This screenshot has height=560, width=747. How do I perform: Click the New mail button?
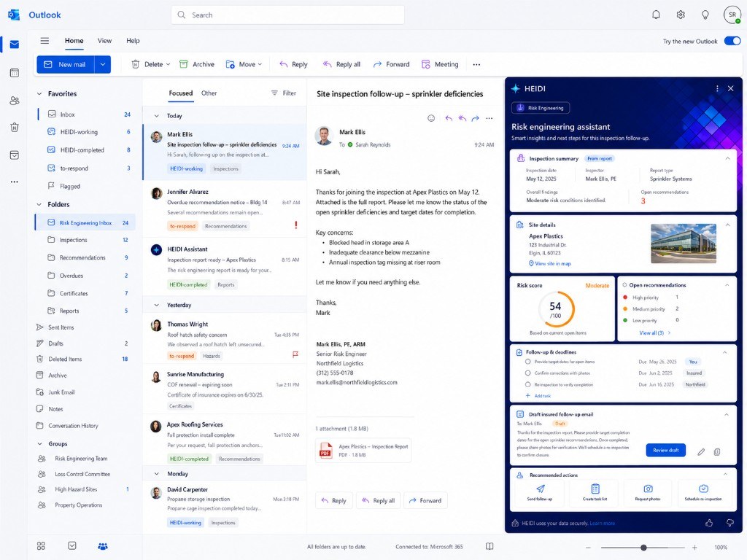pyautogui.click(x=66, y=64)
